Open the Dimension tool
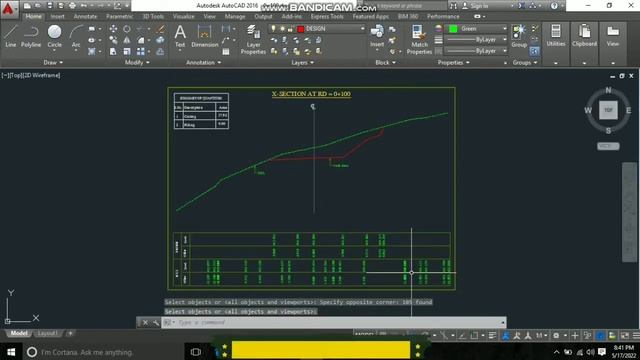 (204, 36)
